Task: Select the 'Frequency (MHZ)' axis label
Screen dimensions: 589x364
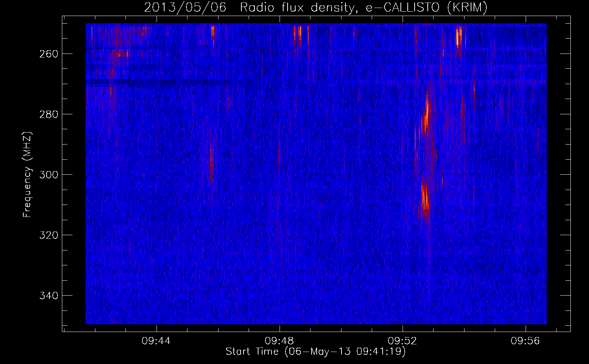Action: coord(27,175)
